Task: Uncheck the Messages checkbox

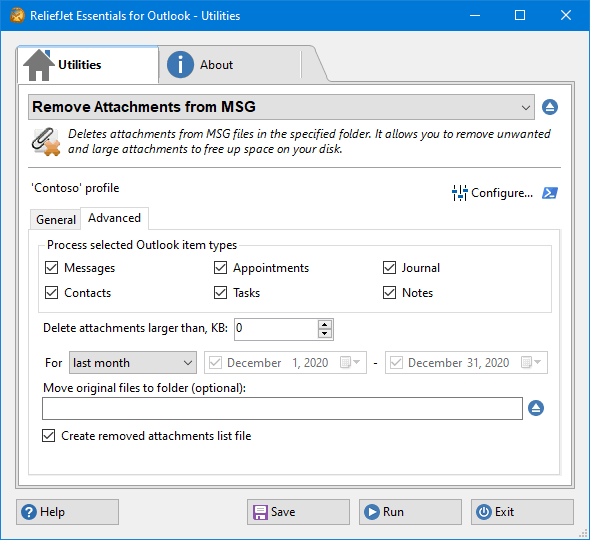Action: click(x=52, y=268)
